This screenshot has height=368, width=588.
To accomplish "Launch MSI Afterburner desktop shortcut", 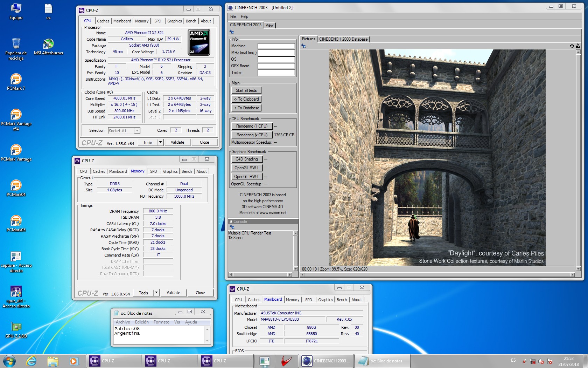I will tap(48, 47).
